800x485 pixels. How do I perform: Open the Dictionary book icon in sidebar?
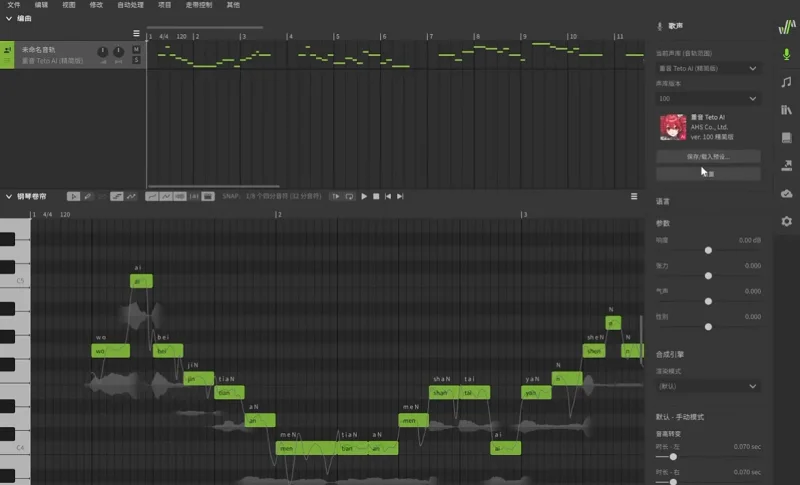pyautogui.click(x=786, y=138)
